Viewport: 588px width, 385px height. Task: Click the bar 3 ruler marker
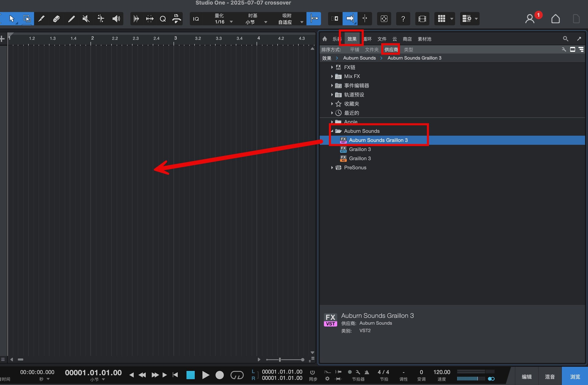click(175, 38)
